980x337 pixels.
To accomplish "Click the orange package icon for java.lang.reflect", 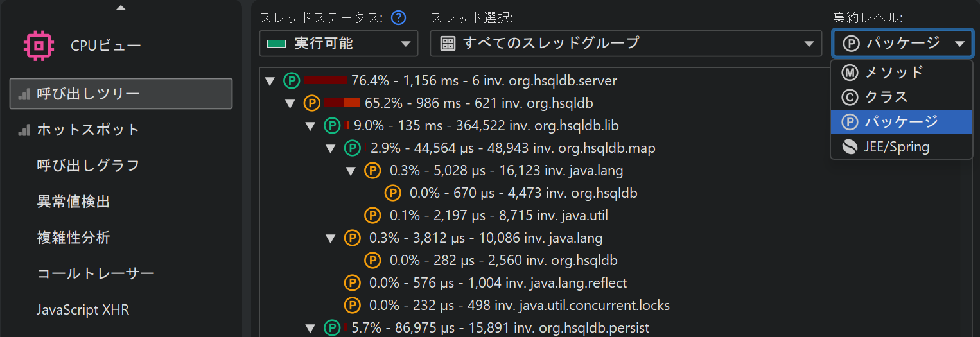I will tap(352, 283).
